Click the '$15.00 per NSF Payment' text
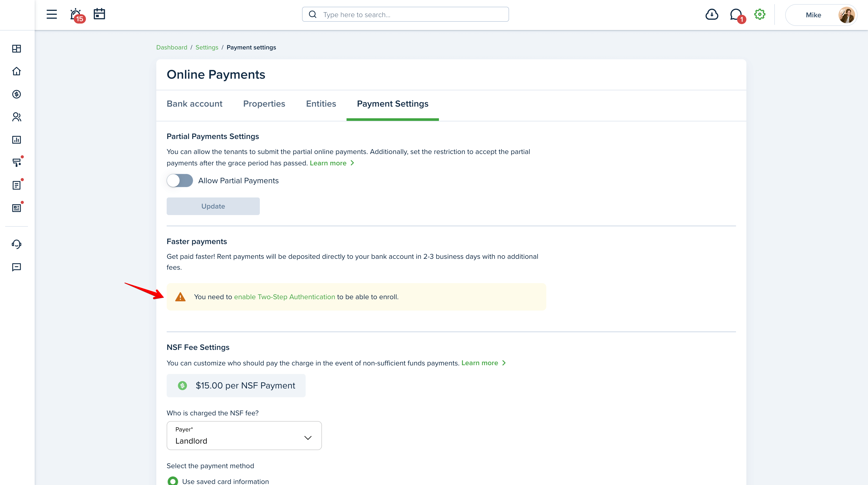Screen dimensions: 868x485 pos(245,386)
